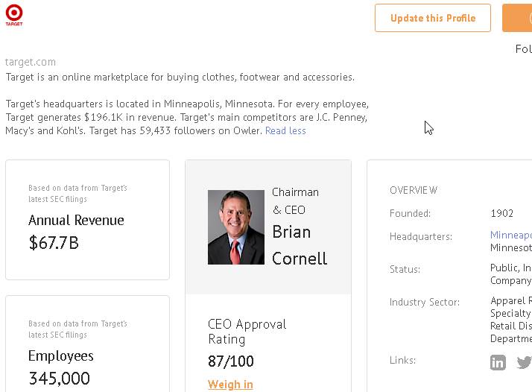Click the 87/100 CEO approval score
This screenshot has height=392, width=532.
(x=231, y=361)
